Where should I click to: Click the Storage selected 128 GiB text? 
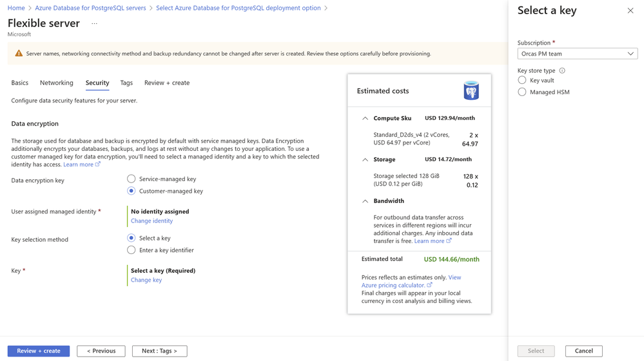click(x=406, y=179)
